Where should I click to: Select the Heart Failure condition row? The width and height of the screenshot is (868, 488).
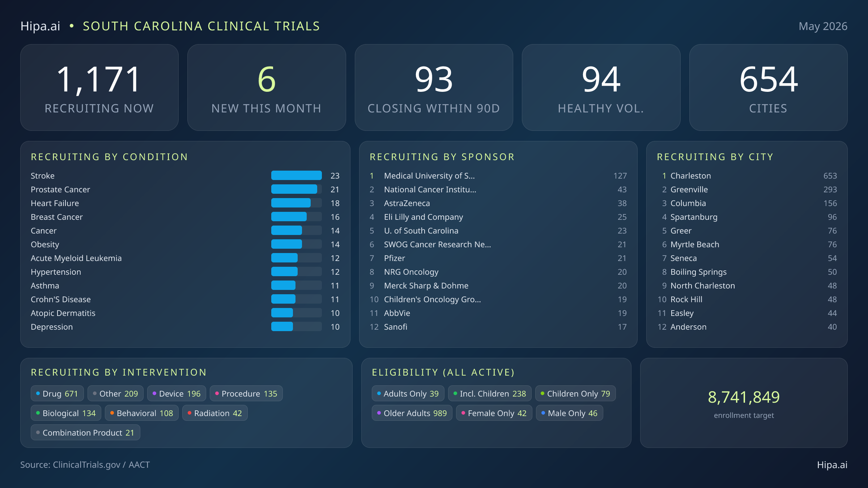click(x=185, y=203)
